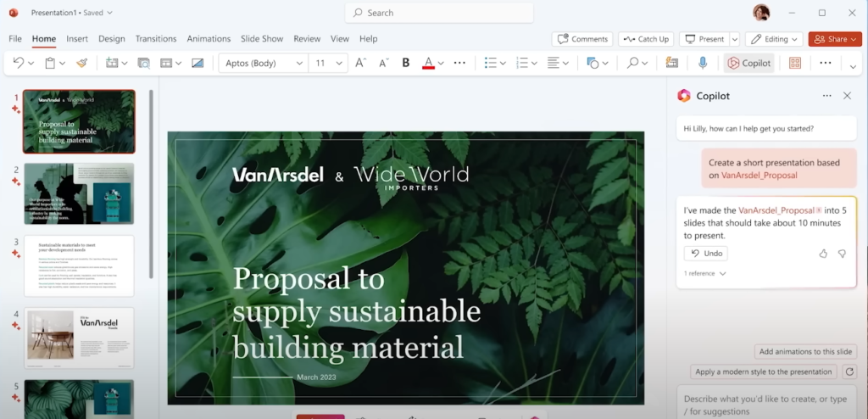The image size is (868, 419).
Task: Go to the Slide Show tab
Action: click(x=262, y=39)
